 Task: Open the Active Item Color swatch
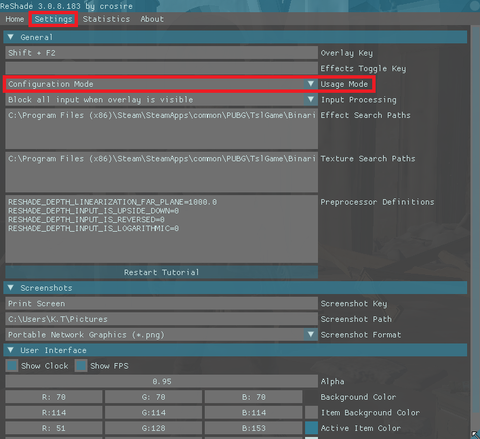311,428
